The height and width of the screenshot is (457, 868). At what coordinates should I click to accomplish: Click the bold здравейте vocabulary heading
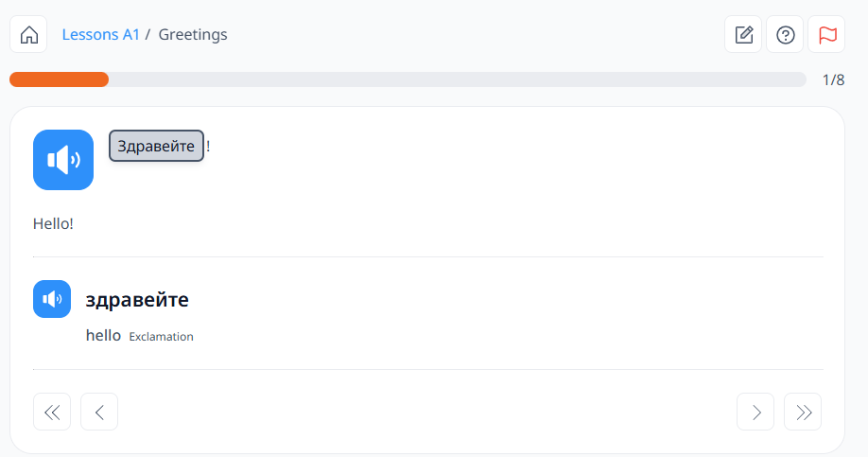(x=137, y=300)
